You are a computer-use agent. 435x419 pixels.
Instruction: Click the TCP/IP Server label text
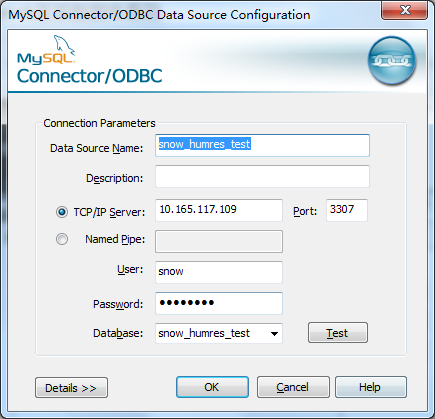pos(109,212)
